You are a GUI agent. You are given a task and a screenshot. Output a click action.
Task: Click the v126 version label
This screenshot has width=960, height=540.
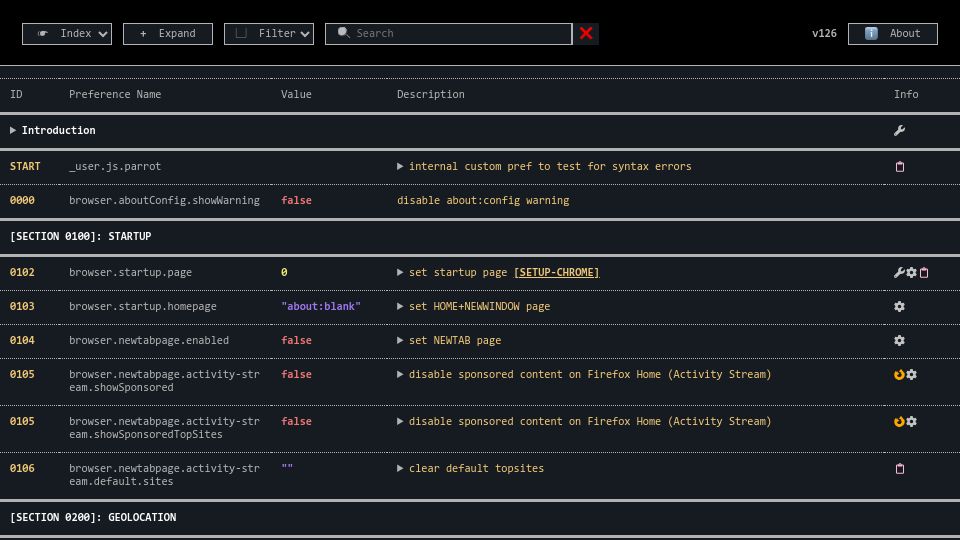(x=824, y=34)
